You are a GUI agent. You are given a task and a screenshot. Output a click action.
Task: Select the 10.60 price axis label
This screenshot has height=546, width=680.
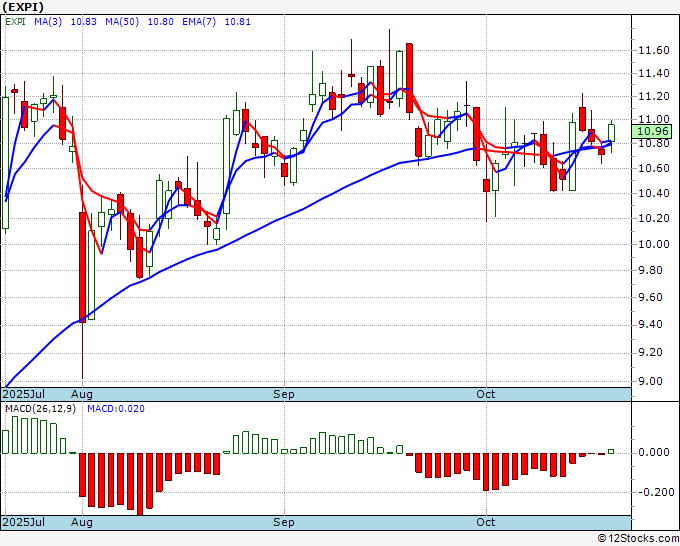coord(654,168)
